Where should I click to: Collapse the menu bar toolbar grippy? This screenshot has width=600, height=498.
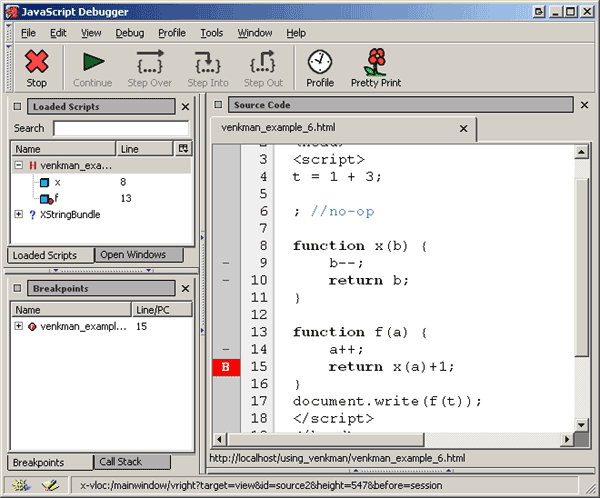pyautogui.click(x=8, y=33)
